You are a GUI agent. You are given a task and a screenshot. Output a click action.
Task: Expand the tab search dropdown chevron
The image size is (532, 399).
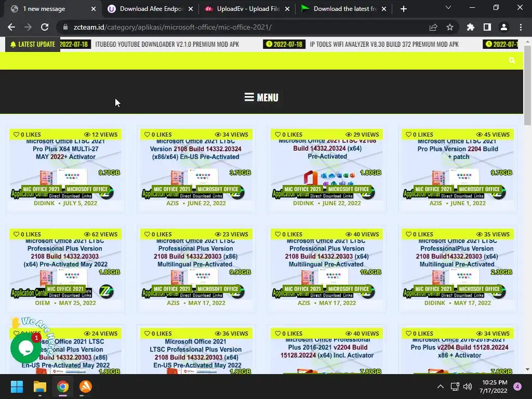(x=448, y=7)
